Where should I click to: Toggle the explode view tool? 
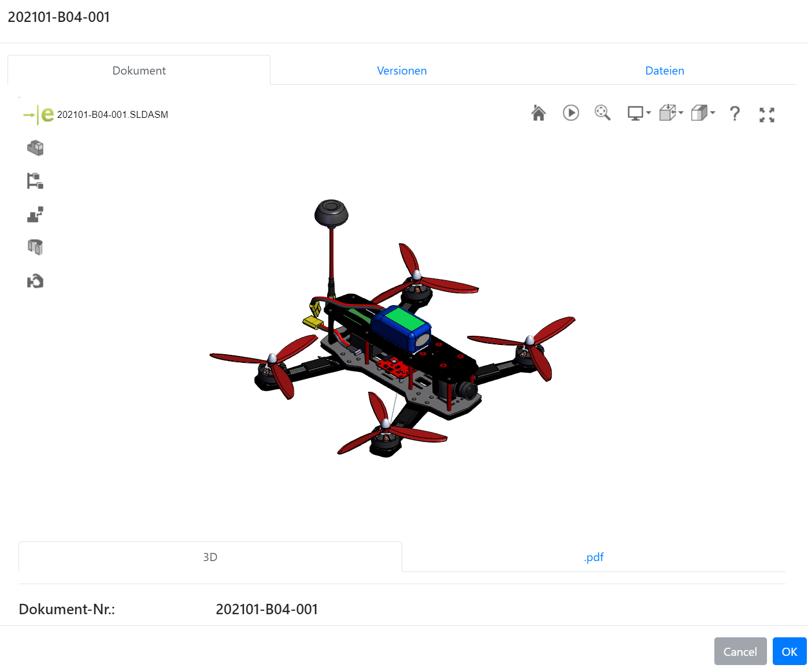[35, 215]
